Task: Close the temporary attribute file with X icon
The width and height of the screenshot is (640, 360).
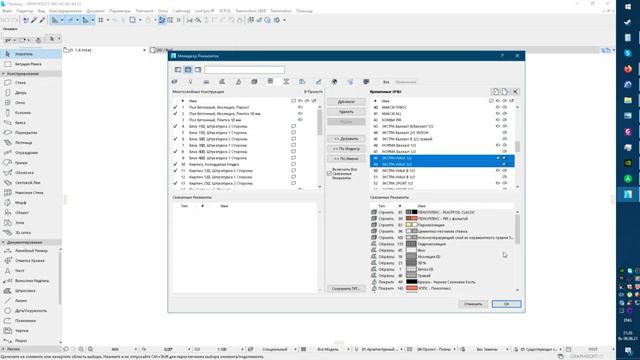Action: [x=516, y=92]
